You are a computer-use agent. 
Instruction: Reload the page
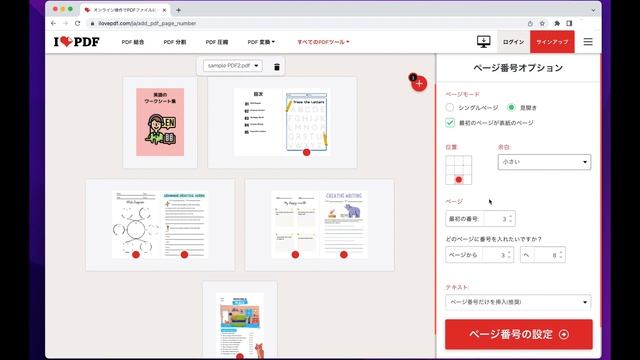[x=78, y=23]
